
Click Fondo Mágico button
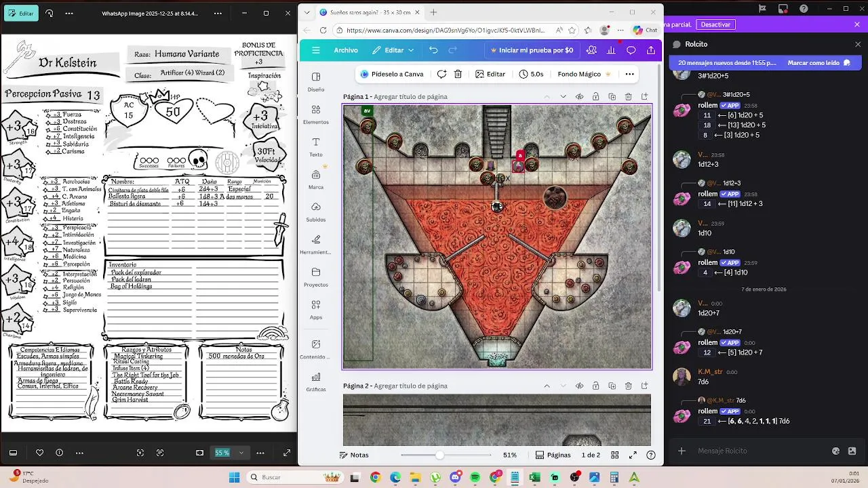click(585, 74)
